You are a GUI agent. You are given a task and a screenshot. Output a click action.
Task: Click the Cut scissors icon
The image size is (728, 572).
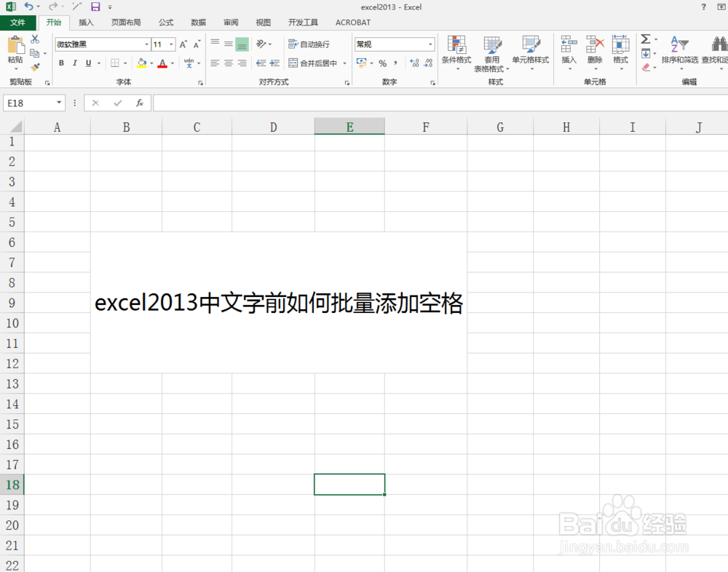(35, 39)
